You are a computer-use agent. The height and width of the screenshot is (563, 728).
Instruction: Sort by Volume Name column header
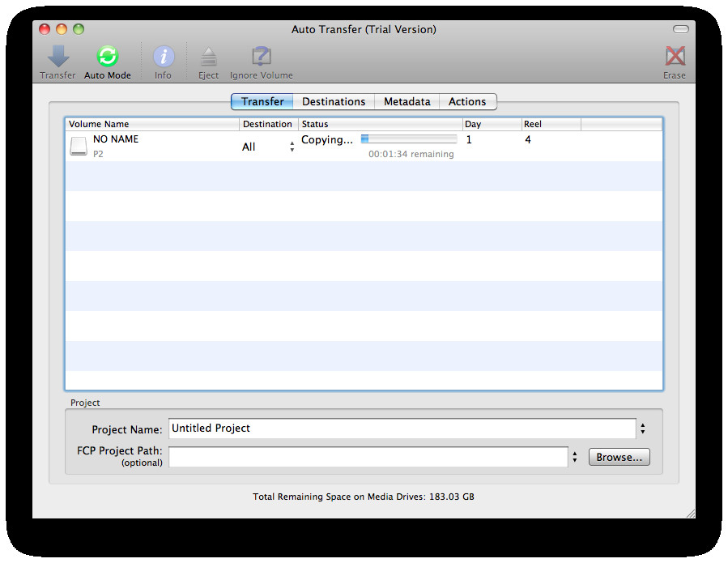click(152, 124)
